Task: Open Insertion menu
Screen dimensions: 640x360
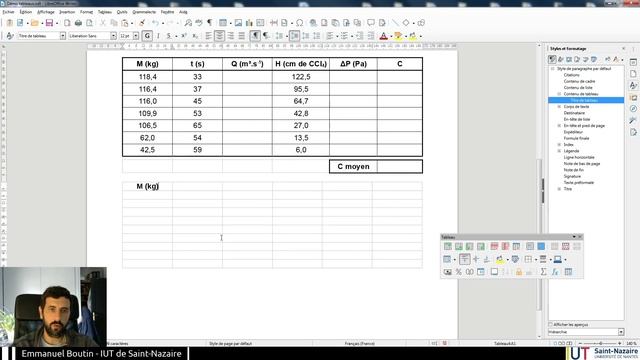Action: click(67, 12)
